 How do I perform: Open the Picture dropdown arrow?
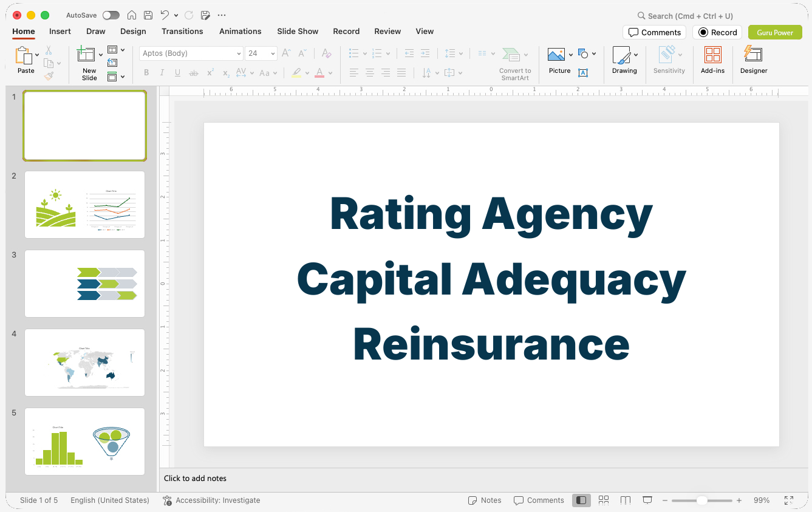[571, 55]
